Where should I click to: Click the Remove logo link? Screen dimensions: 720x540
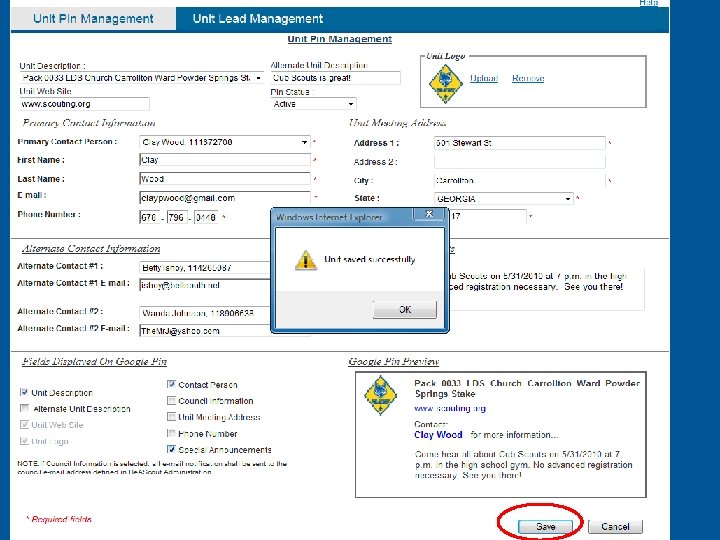(528, 78)
